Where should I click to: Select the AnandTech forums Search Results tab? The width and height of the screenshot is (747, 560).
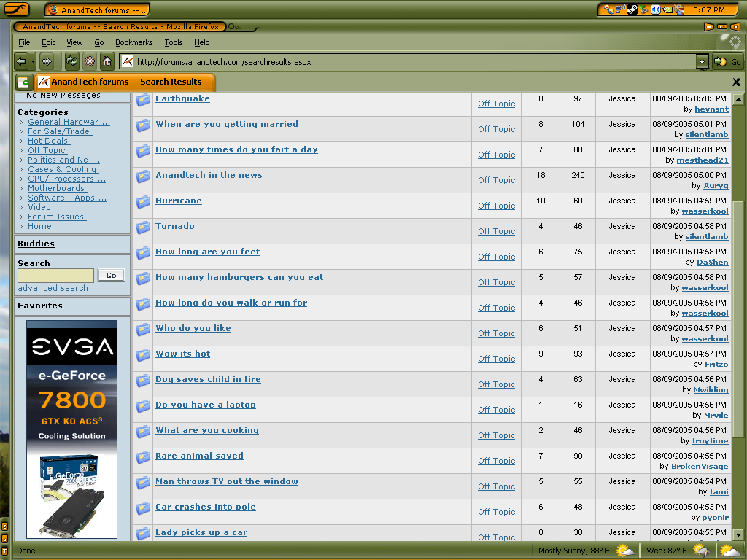pos(125,82)
